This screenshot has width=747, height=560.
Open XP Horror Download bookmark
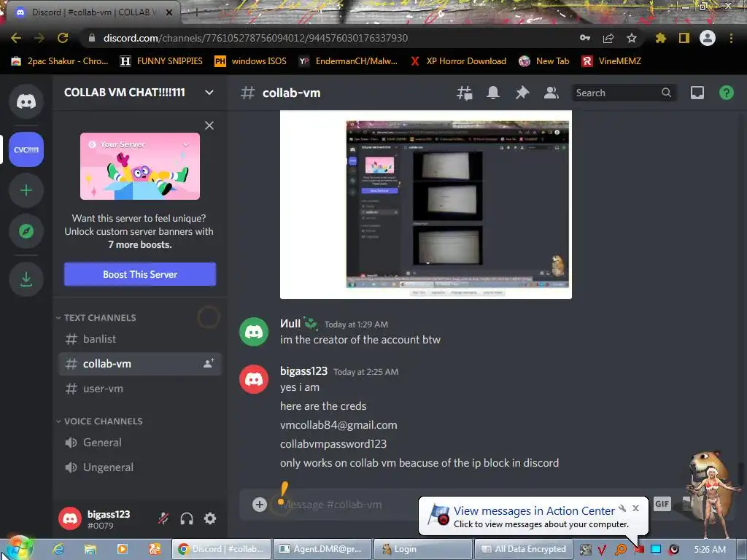click(x=458, y=61)
